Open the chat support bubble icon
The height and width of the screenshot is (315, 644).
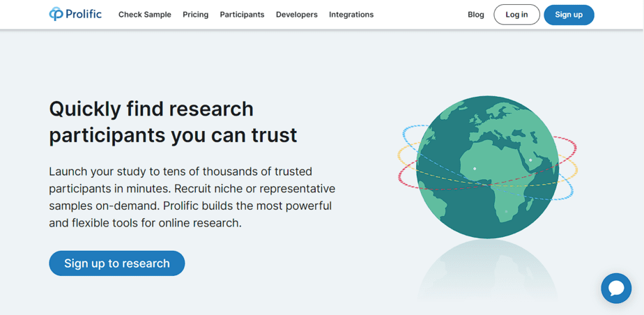(616, 288)
